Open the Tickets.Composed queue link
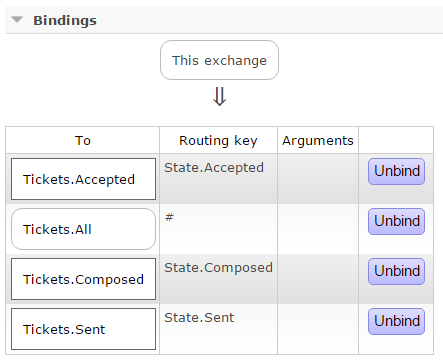The width and height of the screenshot is (443, 362). (x=83, y=279)
